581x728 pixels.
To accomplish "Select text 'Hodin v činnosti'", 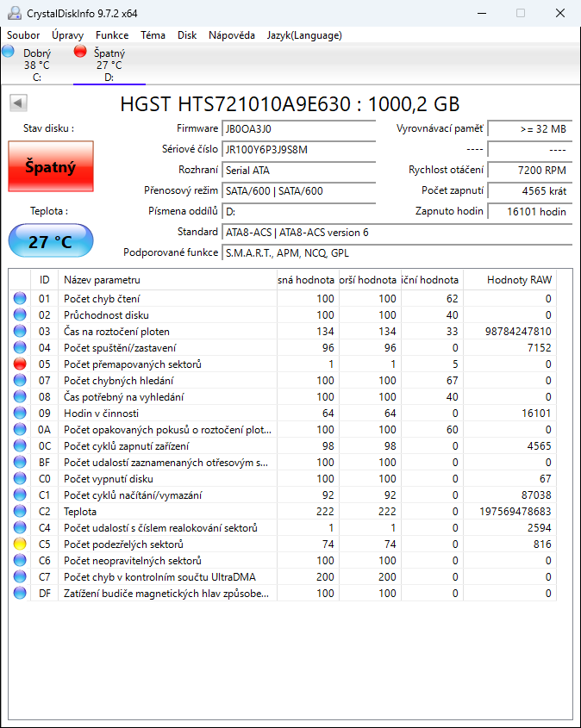I will [x=101, y=414].
